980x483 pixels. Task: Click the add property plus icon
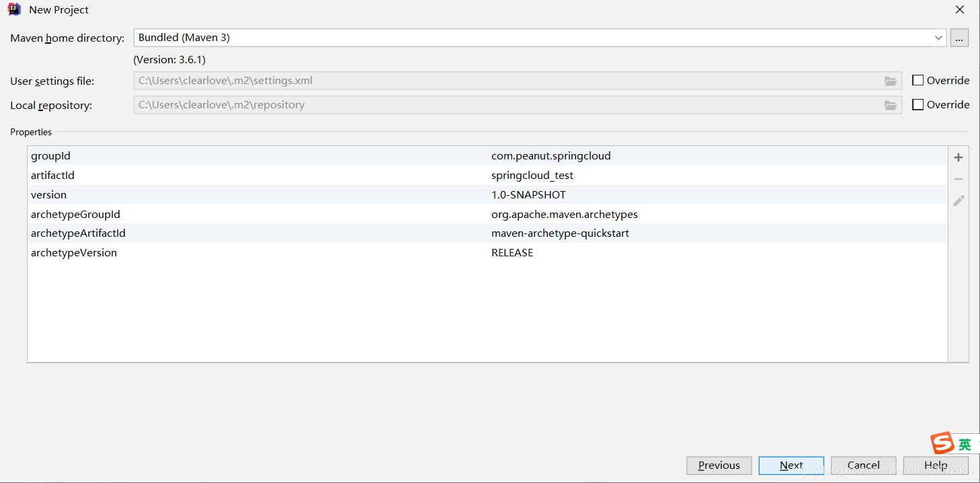coord(958,157)
